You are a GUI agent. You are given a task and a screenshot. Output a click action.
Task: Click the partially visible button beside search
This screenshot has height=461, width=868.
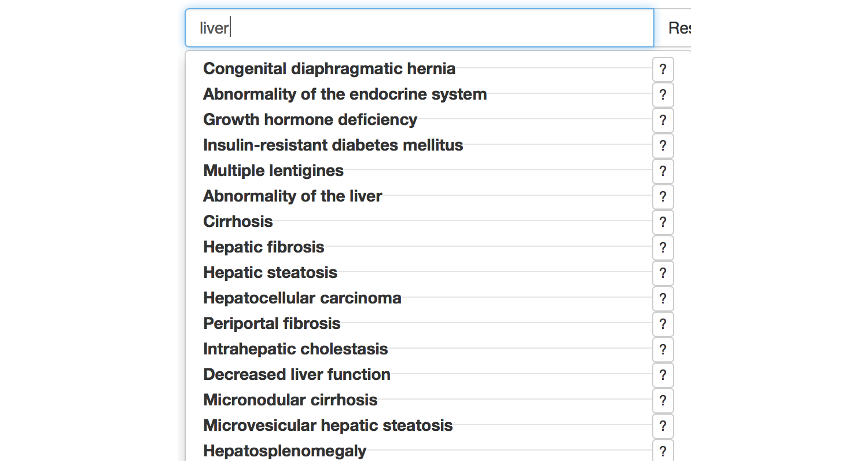coord(678,28)
